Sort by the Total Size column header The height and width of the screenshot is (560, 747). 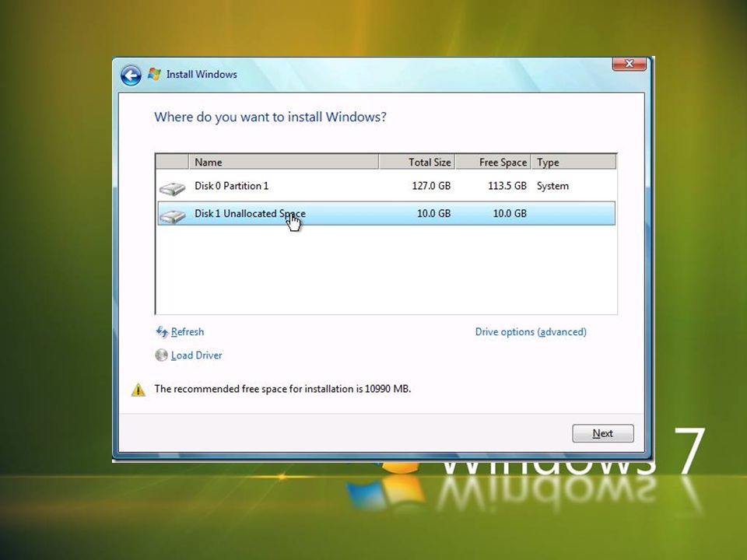pyautogui.click(x=417, y=162)
